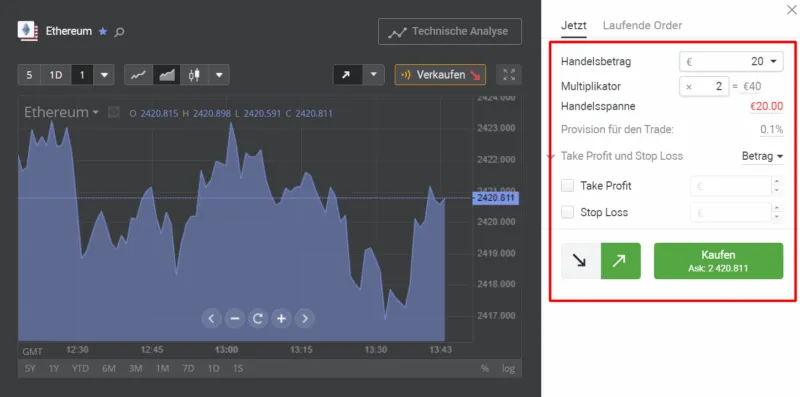This screenshot has height=397, width=800.
Task: Select the 5Y time range
Action: click(x=30, y=368)
